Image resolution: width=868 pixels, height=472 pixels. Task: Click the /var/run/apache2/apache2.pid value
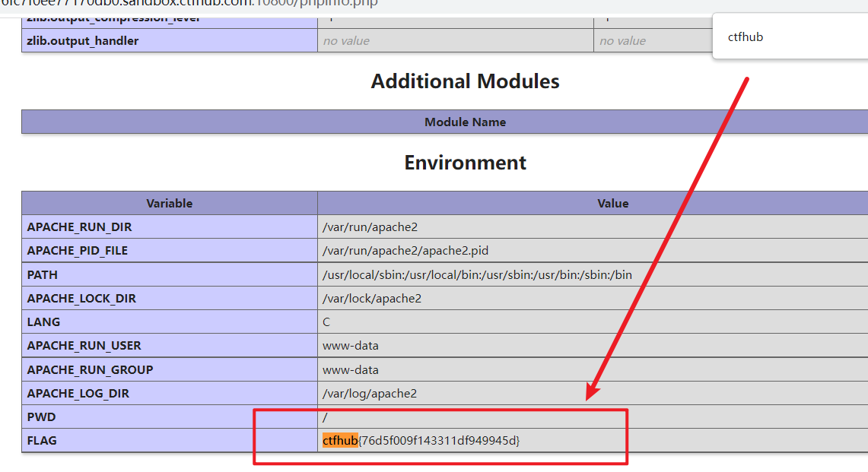click(405, 251)
